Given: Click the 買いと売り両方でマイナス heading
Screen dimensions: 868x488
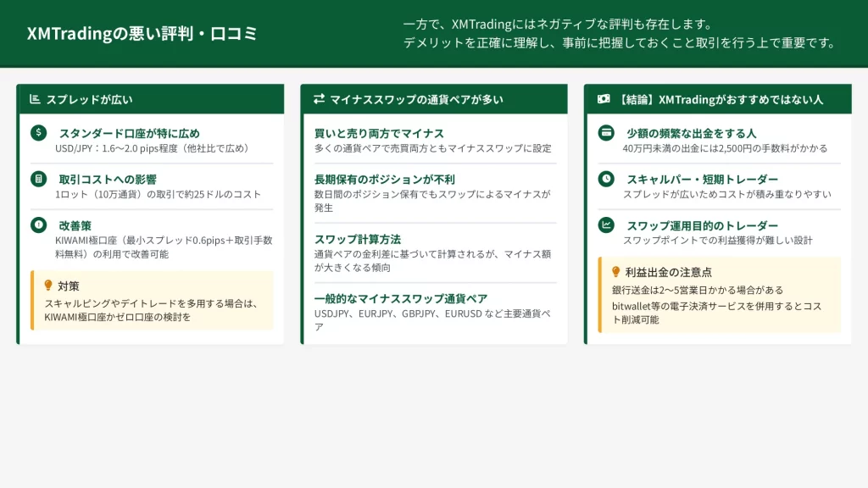Looking at the screenshot, I should point(379,133).
